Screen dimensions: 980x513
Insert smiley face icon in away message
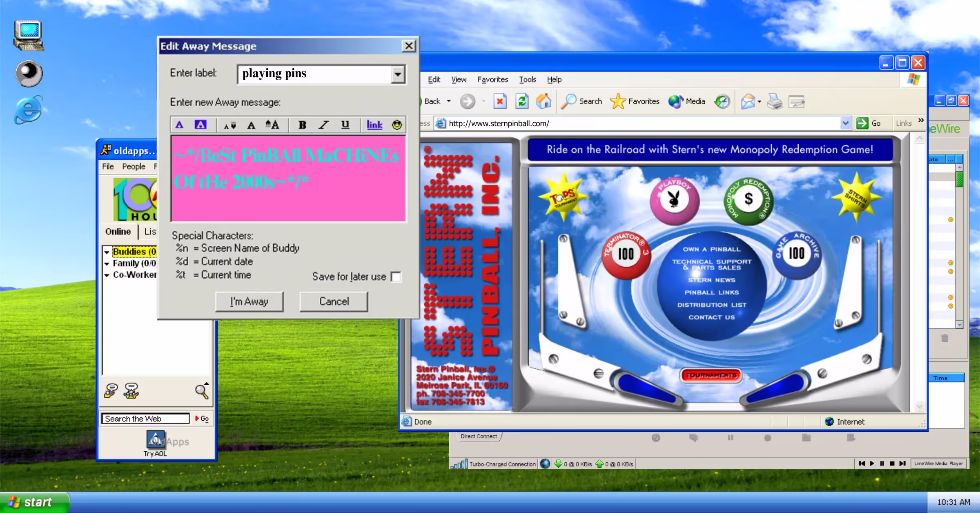[396, 125]
